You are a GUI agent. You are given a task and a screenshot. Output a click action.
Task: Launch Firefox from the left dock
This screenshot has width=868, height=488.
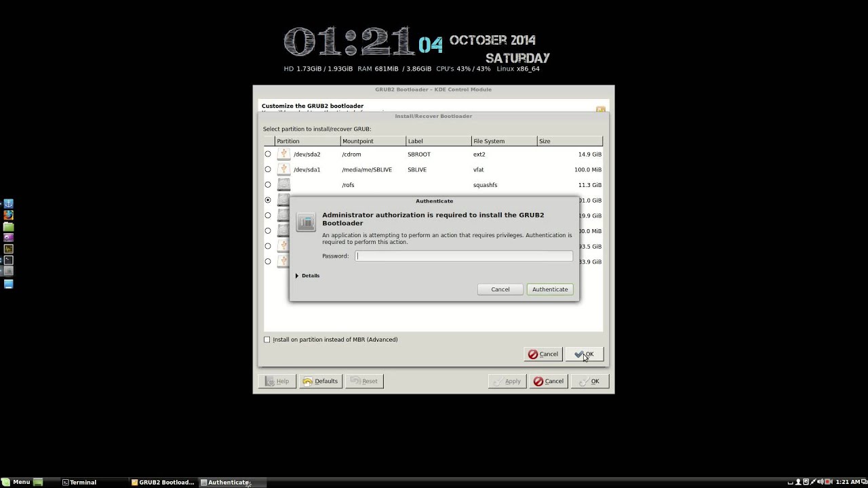click(x=8, y=215)
